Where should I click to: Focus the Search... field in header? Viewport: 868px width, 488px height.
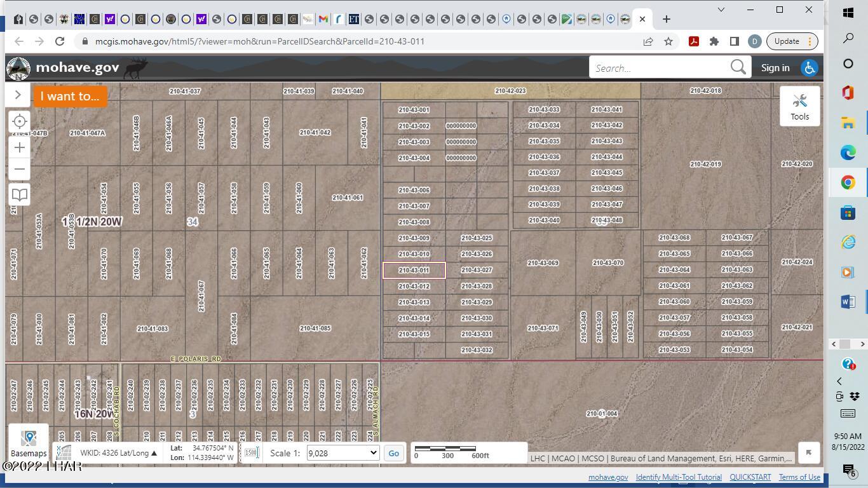(661, 67)
